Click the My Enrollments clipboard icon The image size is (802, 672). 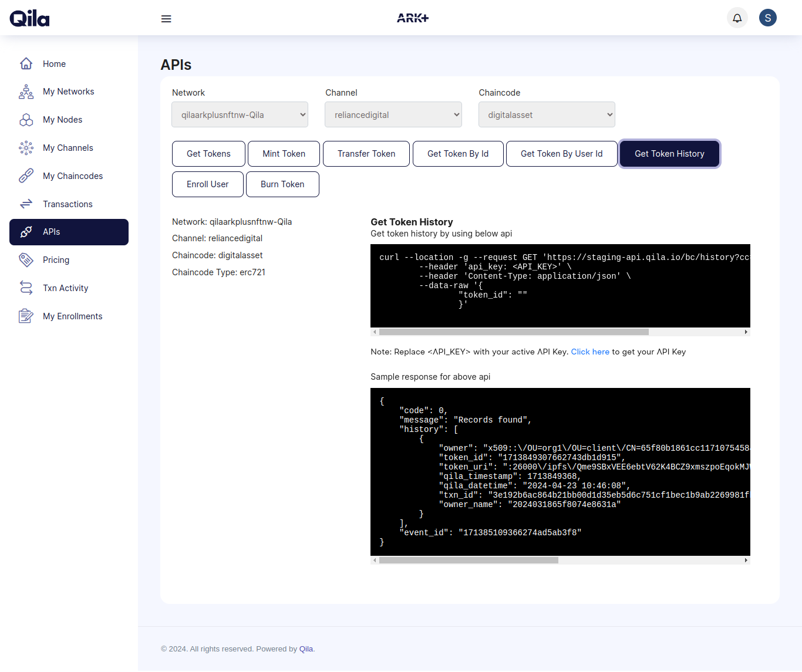point(26,316)
